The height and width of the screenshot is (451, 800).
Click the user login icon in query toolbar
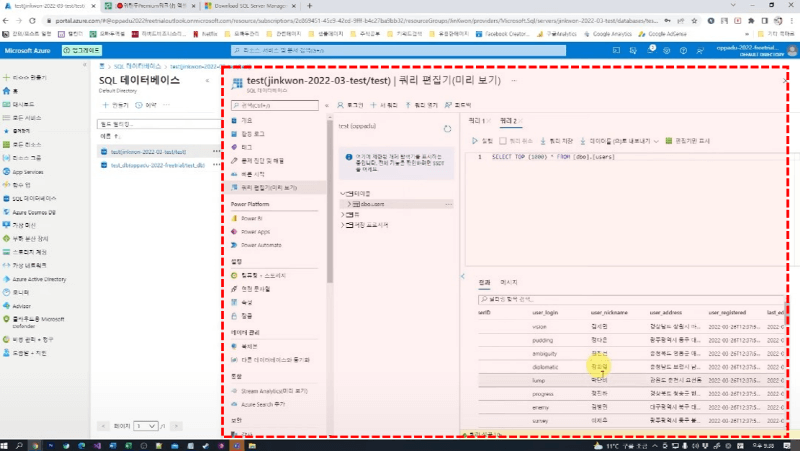[x=340, y=105]
